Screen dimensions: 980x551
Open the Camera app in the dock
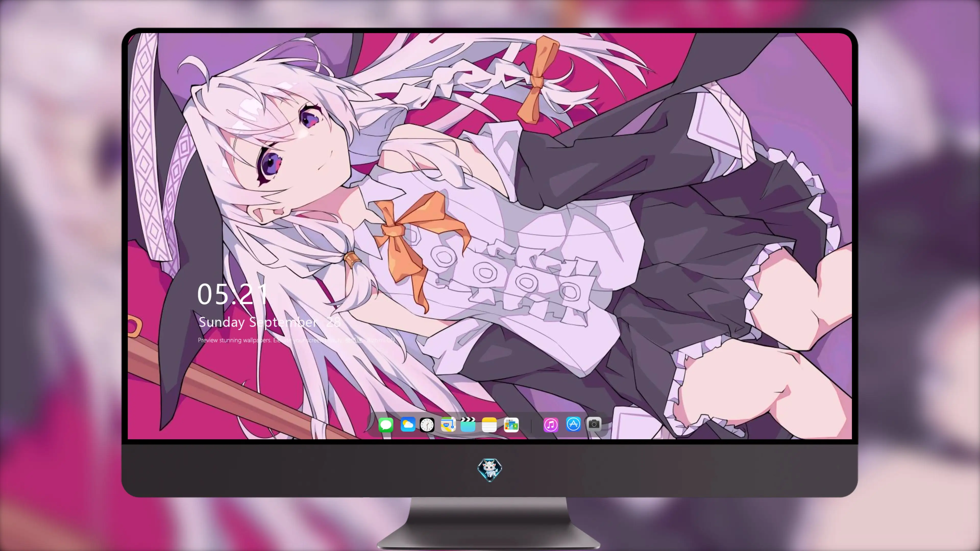(x=594, y=424)
